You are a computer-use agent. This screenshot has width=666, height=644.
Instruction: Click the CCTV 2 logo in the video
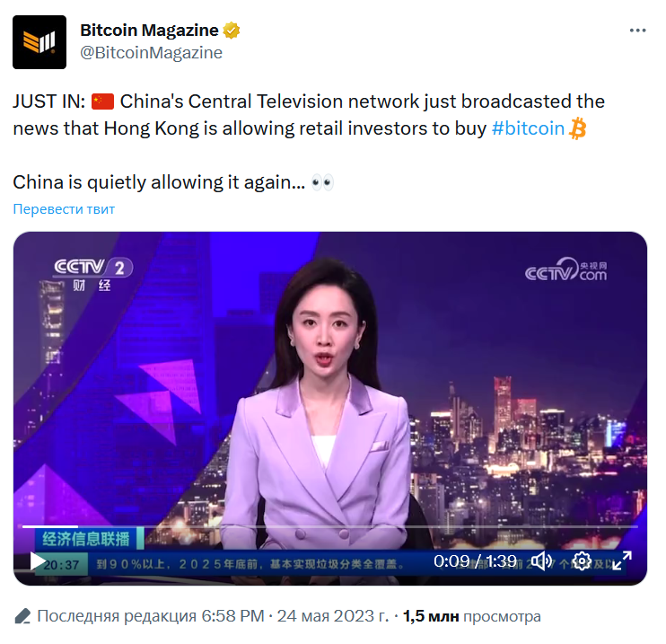pos(93,274)
